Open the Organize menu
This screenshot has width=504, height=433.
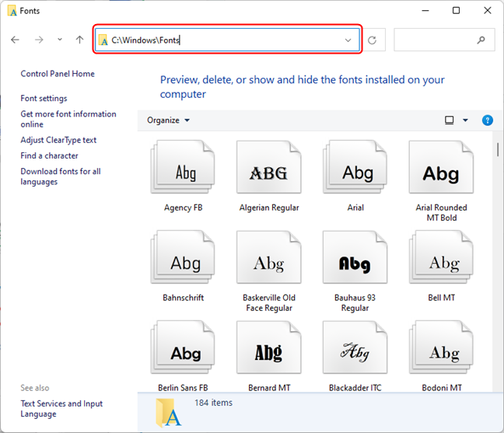point(168,120)
